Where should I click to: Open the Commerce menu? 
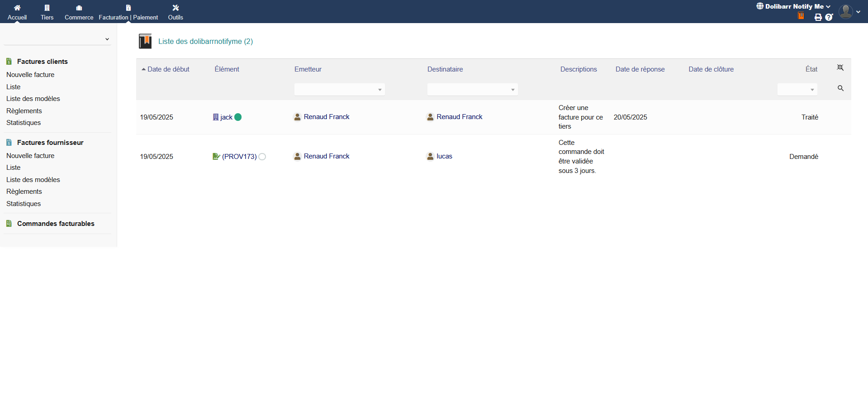pyautogui.click(x=79, y=12)
